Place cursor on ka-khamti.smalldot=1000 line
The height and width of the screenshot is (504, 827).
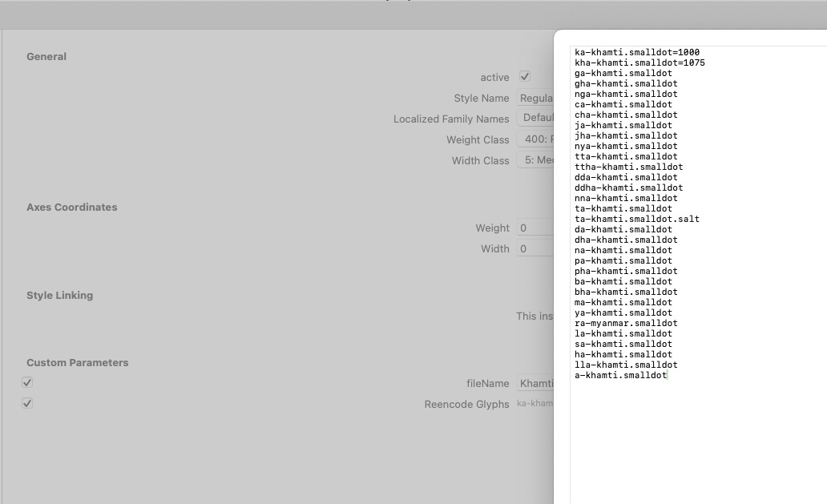point(636,52)
